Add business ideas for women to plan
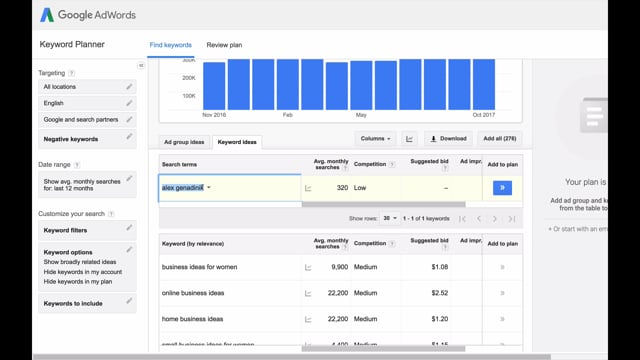640x360 pixels. point(502,267)
